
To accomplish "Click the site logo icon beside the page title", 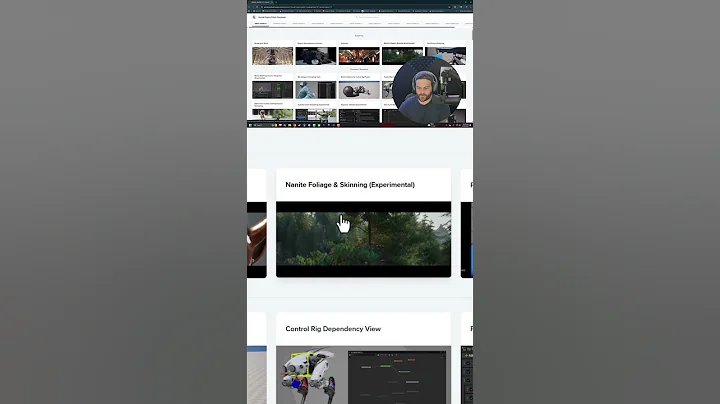I will (x=254, y=17).
